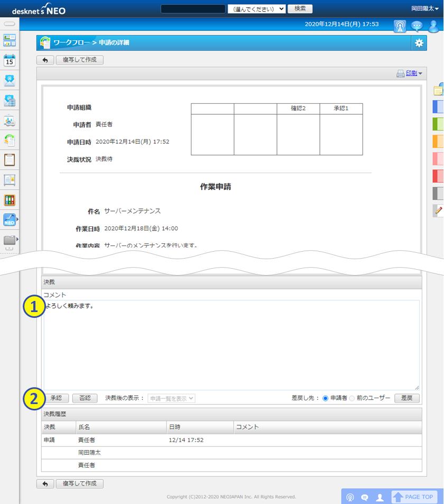Click the 承認 approve button

56,398
